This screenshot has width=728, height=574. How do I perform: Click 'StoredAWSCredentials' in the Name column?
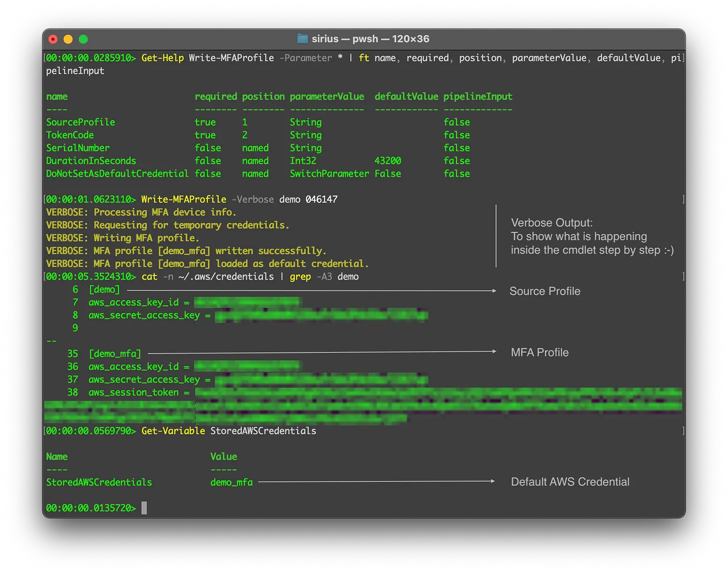coord(99,482)
